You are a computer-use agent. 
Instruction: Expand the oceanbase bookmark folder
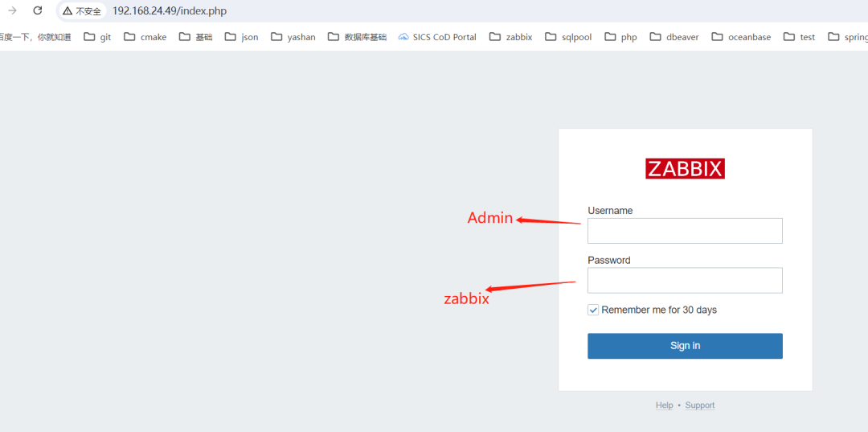pos(741,37)
